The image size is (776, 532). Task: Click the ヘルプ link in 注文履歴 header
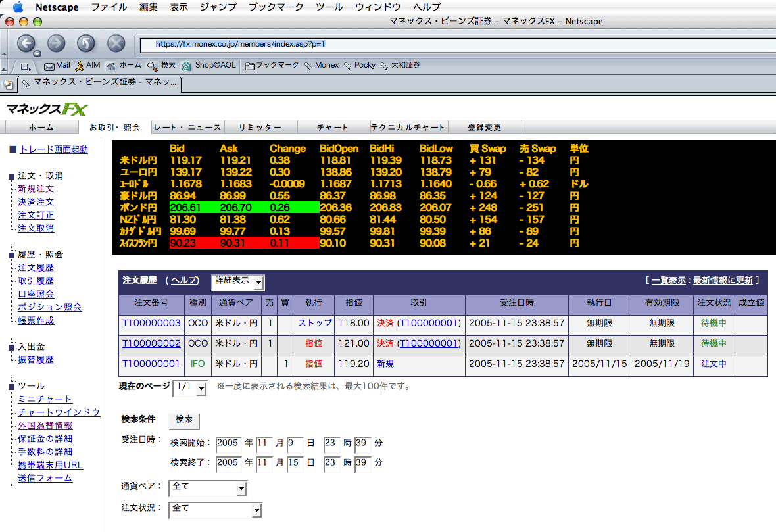pos(185,281)
